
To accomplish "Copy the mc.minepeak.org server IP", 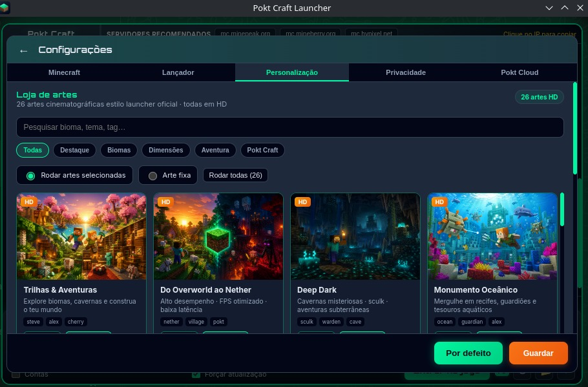I will pos(246,34).
